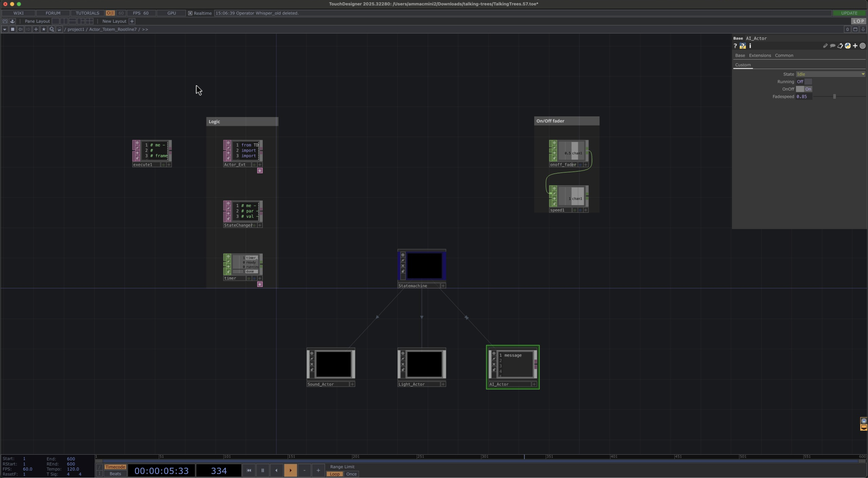Expand Statemachine node plus button

(443, 286)
